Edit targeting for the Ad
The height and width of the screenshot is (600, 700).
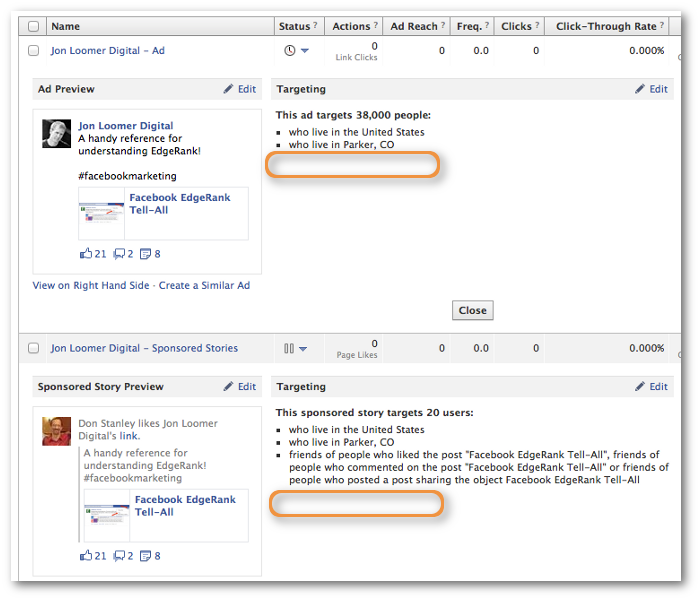coord(658,89)
